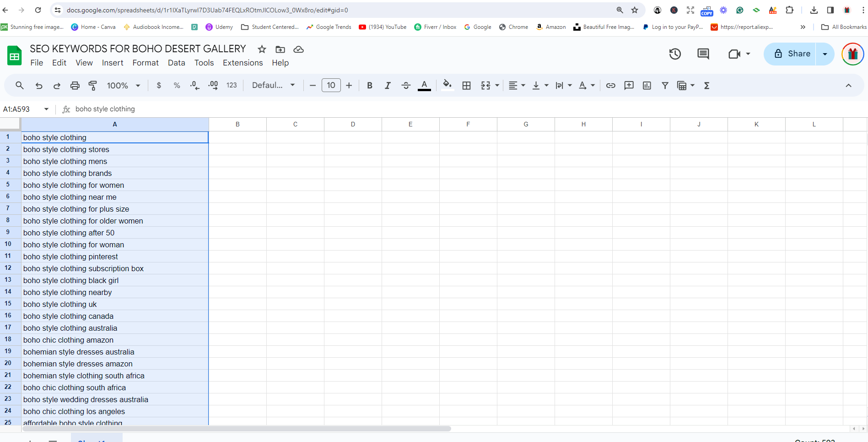Open text wrapping dropdown

point(563,85)
